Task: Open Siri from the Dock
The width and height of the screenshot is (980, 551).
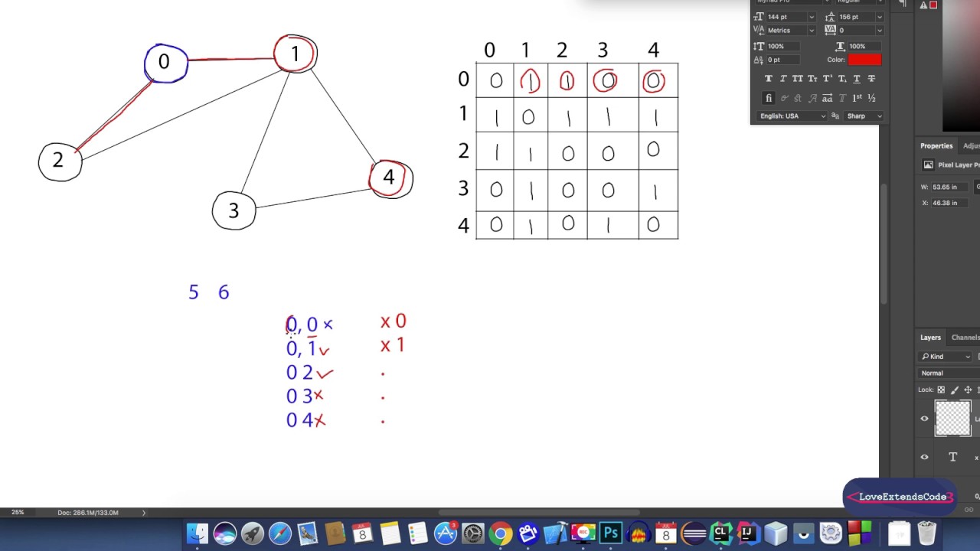Action: click(x=225, y=533)
